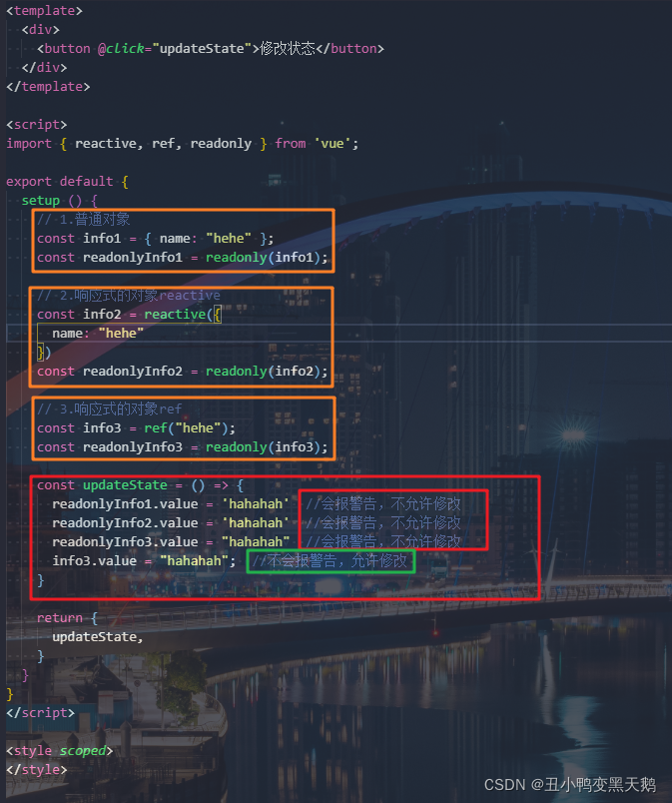Click the readonlyInfo3 = readonly(info3) line
The width and height of the screenshot is (672, 803).
[x=182, y=446]
